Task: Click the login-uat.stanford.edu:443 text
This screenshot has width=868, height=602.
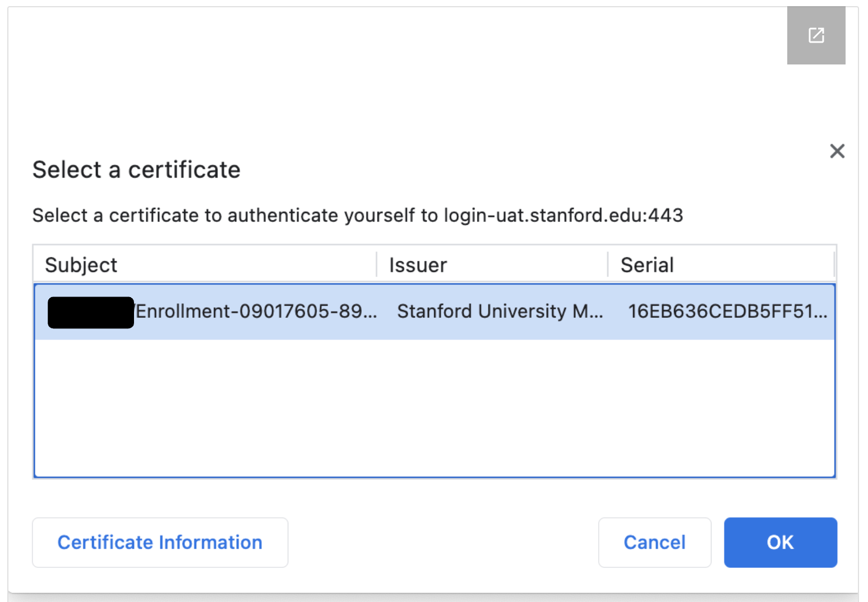Action: (x=562, y=215)
